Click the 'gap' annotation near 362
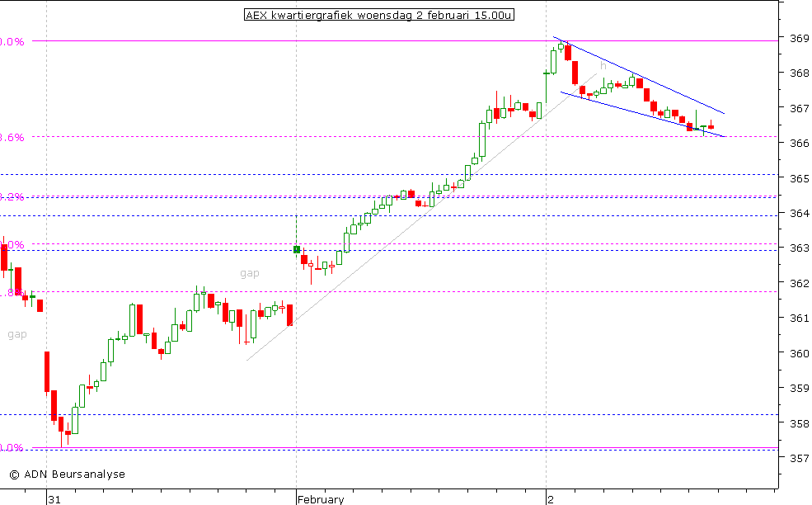 [250, 273]
